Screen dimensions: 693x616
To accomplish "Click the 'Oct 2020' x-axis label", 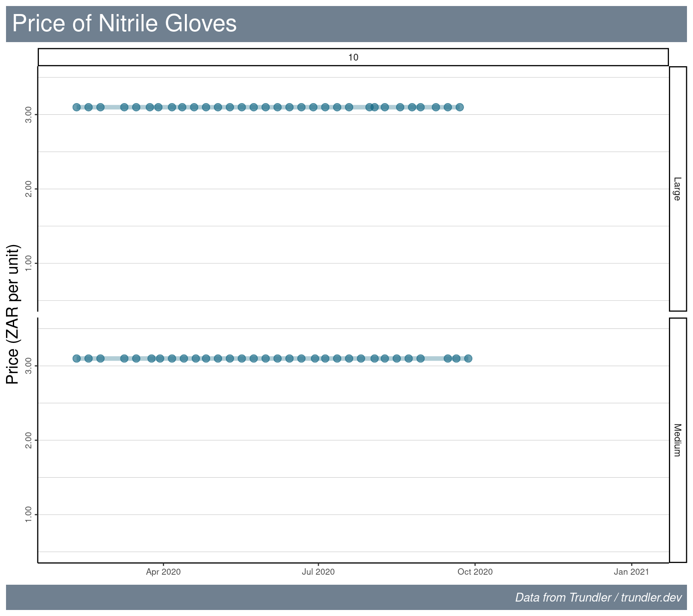I will pos(475,571).
